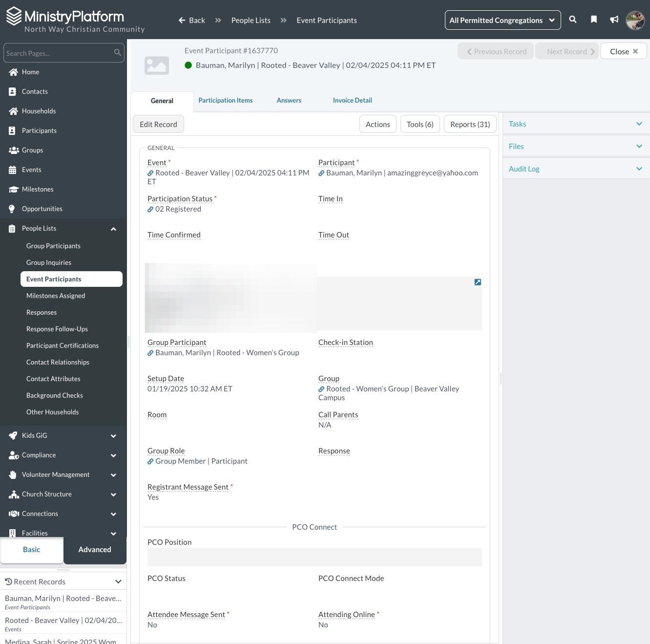The height and width of the screenshot is (644, 650).
Task: Click the Edit Record button
Action: tap(158, 124)
